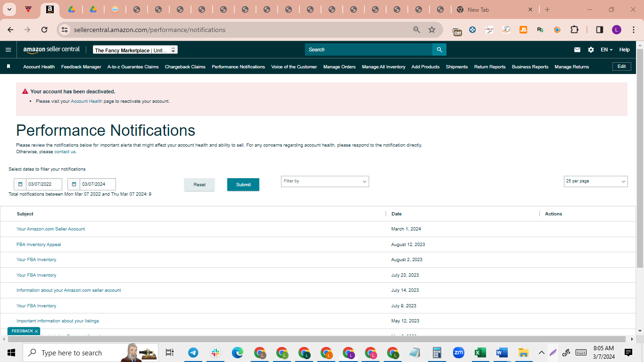Open the Seller Central settings gear
Screen dimensions: 644x362
pyautogui.click(x=591, y=49)
